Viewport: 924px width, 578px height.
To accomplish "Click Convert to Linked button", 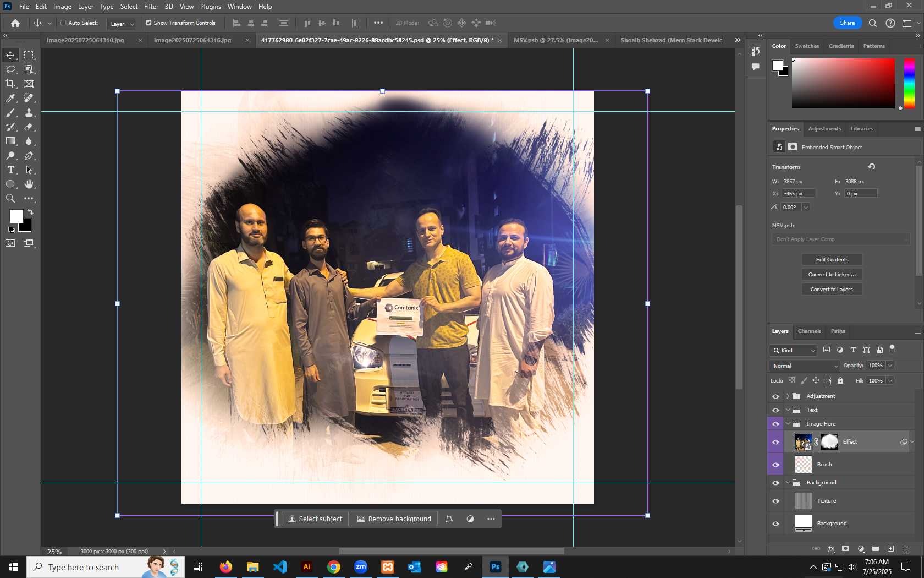I will point(832,275).
